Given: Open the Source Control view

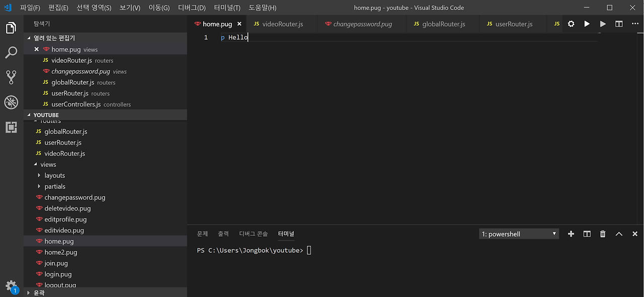Looking at the screenshot, I should coord(11,77).
